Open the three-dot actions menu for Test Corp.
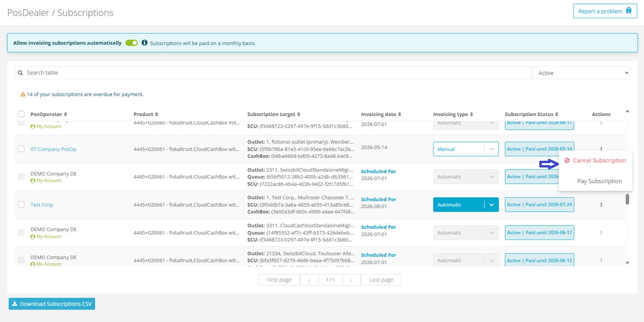The width and height of the screenshot is (644, 322). pos(601,204)
